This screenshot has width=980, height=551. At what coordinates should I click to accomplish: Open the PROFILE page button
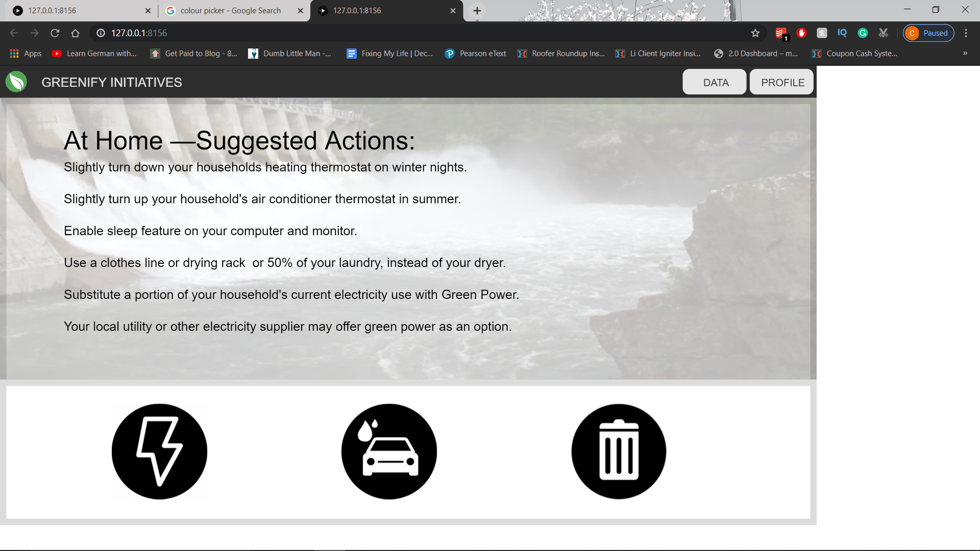click(782, 82)
